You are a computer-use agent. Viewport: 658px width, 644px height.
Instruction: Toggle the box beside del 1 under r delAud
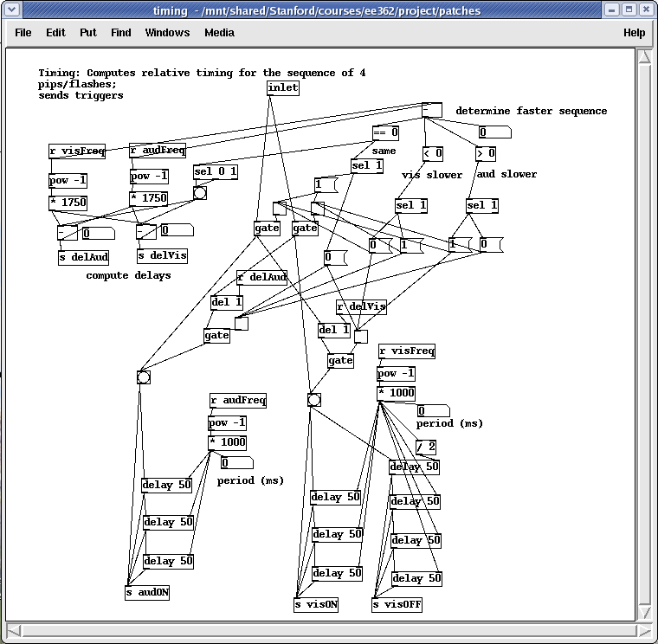242,323
